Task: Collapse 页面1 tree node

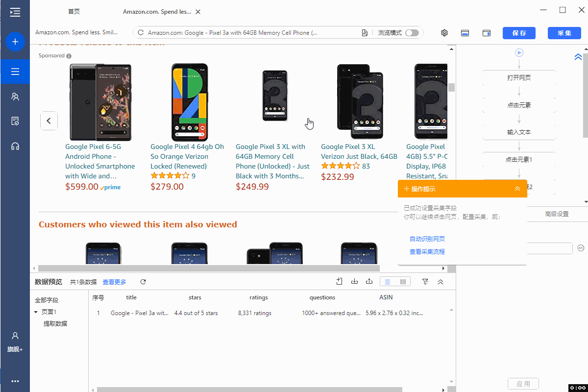Action: [x=36, y=312]
